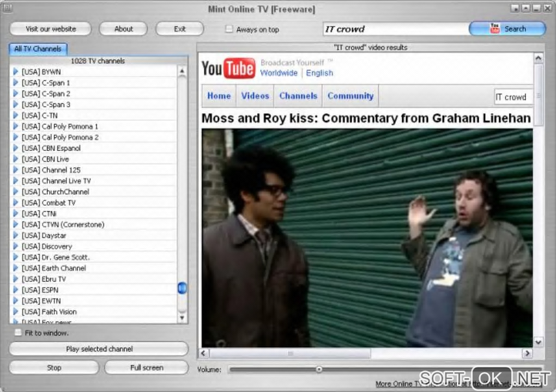556x392 pixels.
Task: Open the window system menu icon in title bar
Action: [8, 8]
